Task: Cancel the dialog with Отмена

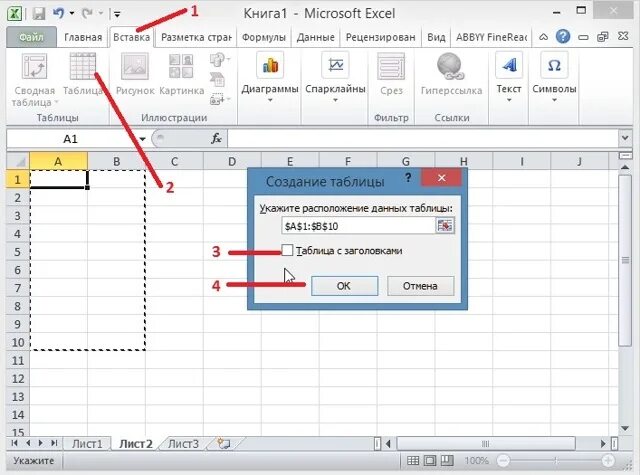Action: (x=420, y=286)
